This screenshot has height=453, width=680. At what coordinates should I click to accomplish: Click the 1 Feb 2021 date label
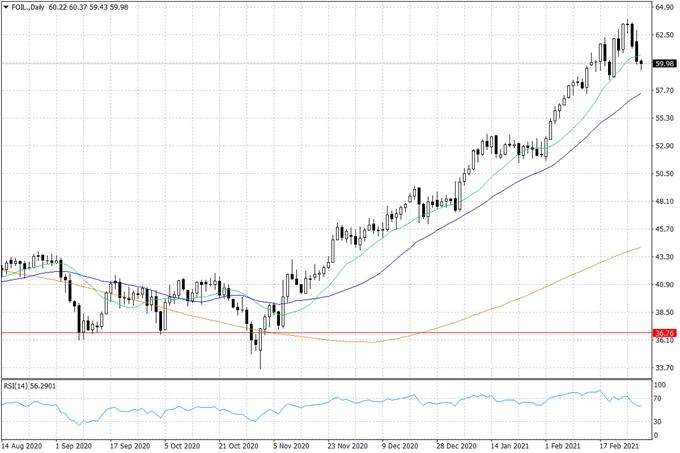click(x=562, y=445)
